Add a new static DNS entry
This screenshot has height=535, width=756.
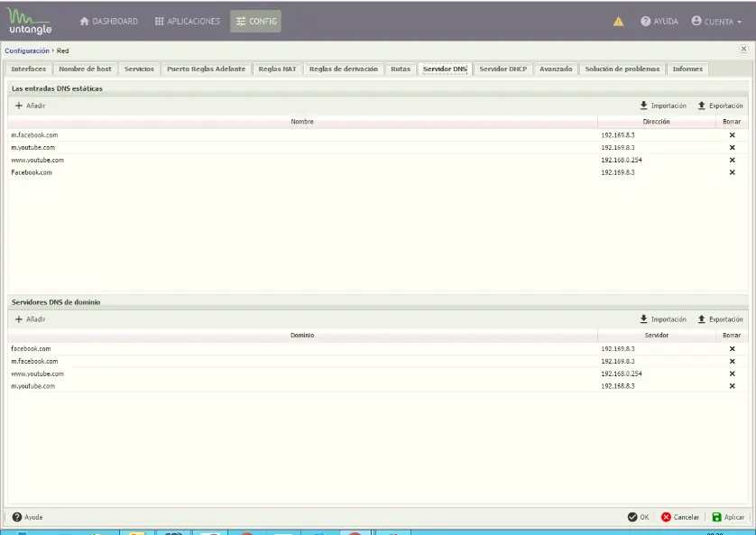click(30, 106)
